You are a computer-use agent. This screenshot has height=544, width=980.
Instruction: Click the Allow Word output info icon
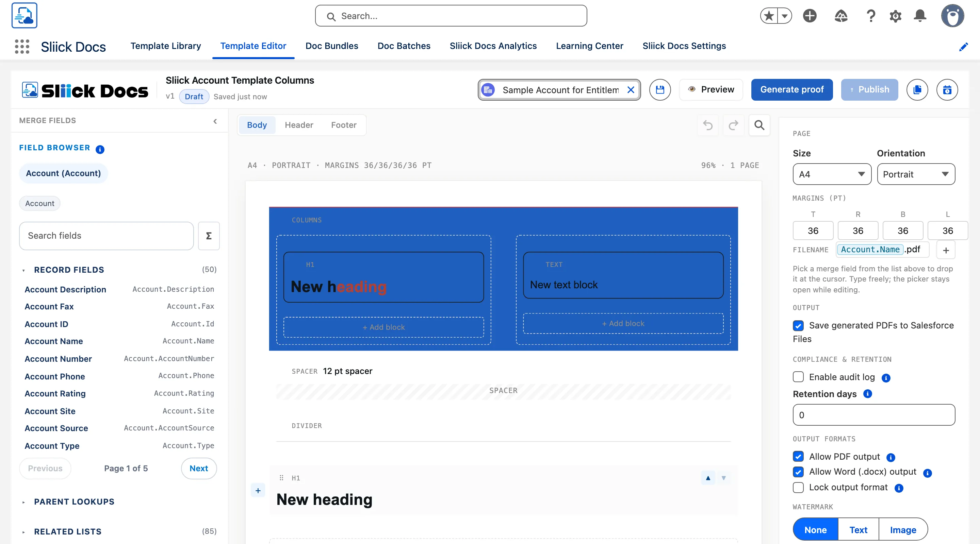[x=928, y=473]
